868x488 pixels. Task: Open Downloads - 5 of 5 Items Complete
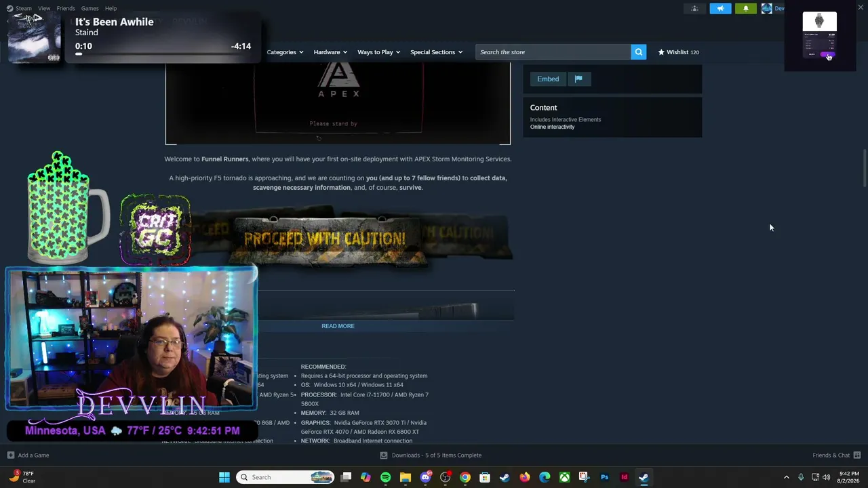[436, 455]
